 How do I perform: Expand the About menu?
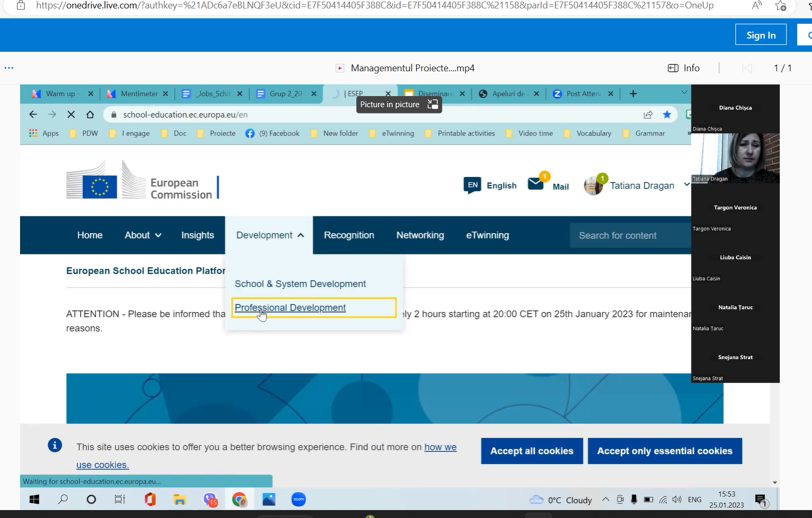143,235
